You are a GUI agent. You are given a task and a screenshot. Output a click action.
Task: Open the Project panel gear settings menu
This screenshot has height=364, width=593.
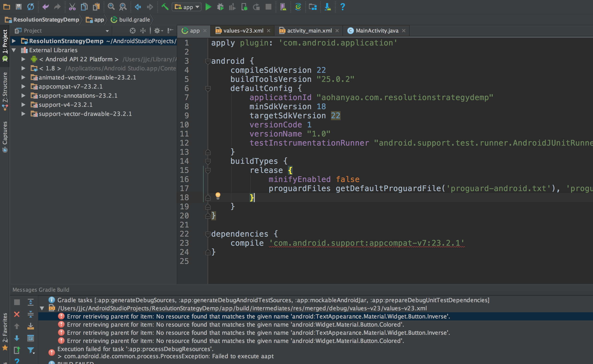[x=158, y=31]
